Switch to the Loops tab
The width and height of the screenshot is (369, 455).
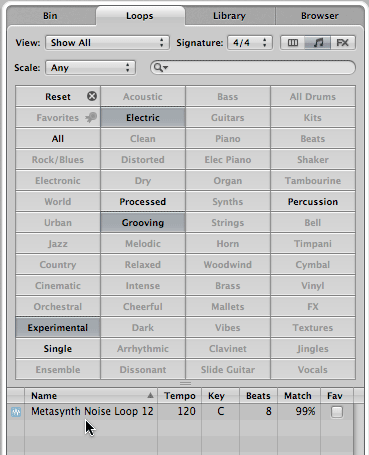[x=140, y=16]
